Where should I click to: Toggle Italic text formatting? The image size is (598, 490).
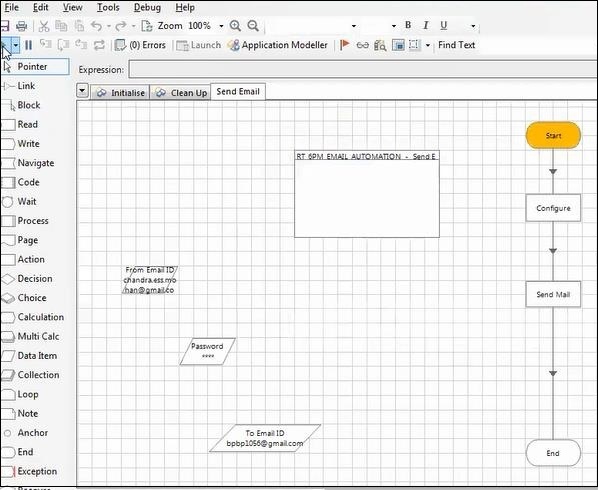[x=426, y=25]
